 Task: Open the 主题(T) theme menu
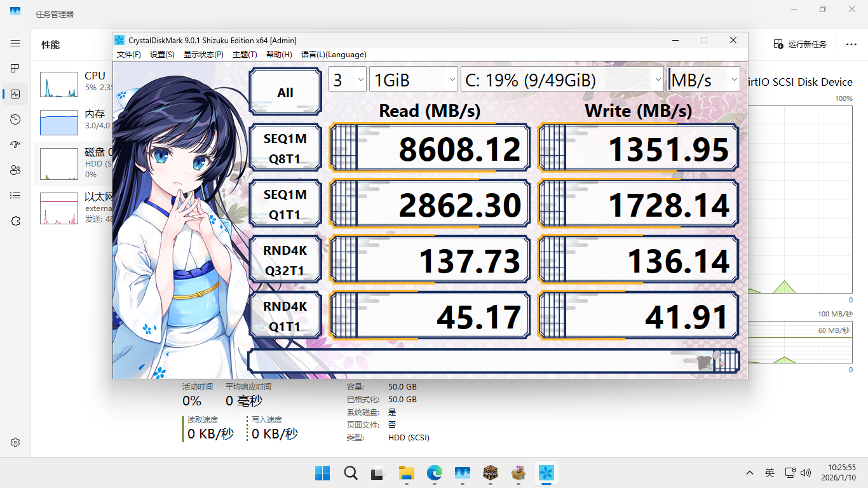coord(245,55)
